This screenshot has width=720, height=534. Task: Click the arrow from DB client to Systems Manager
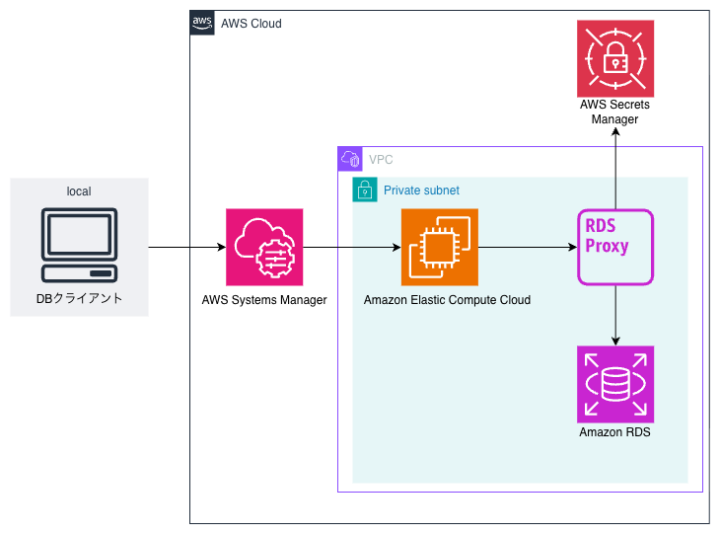pyautogui.click(x=186, y=247)
